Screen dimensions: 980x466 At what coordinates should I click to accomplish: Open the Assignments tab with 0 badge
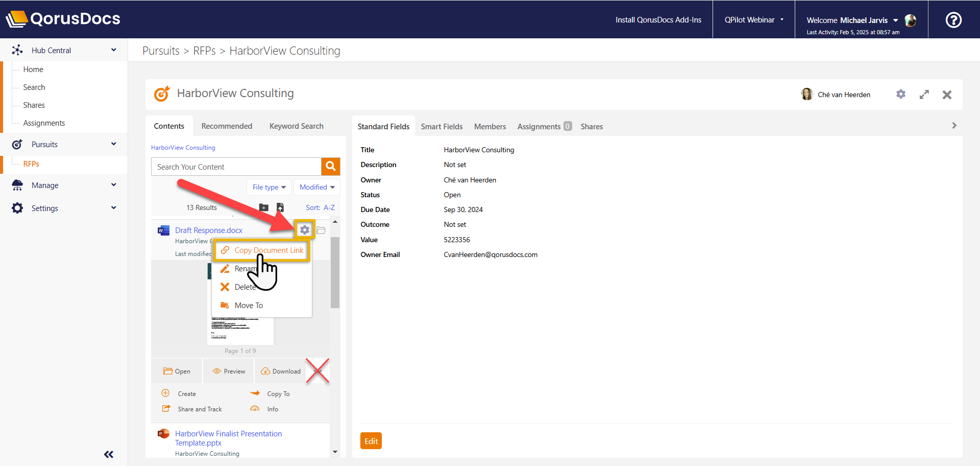544,126
